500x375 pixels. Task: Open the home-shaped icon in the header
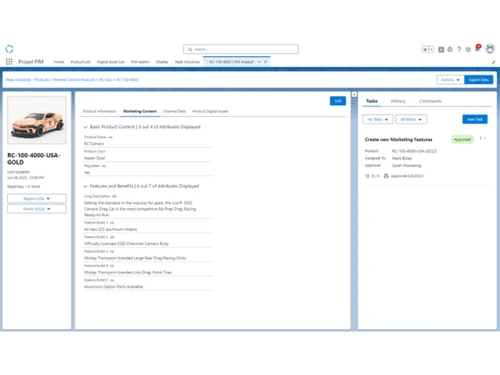tap(450, 49)
